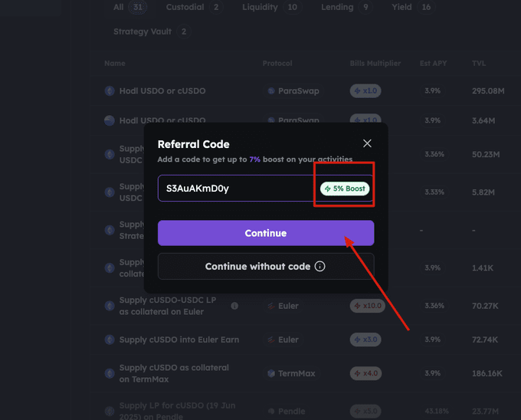The image size is (521, 420).
Task: Click the 5% Boost badge
Action: 345,189
